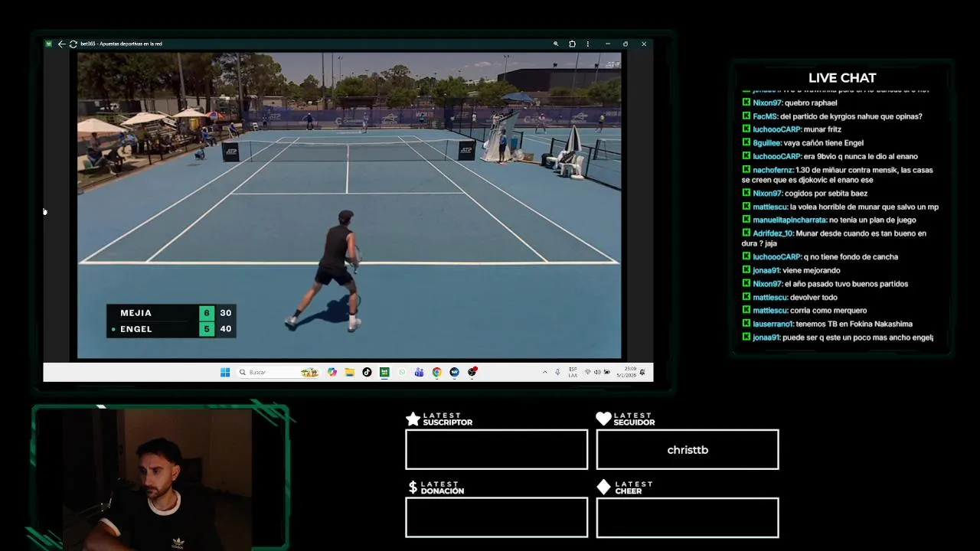Screen dimensions: 980x551
Task: Click the Latest Suscriptor box
Action: (x=496, y=449)
